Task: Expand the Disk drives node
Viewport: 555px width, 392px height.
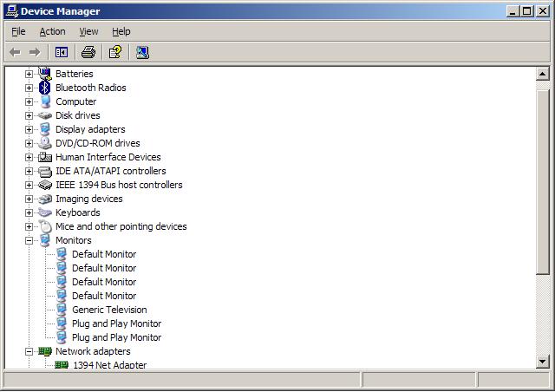Action: (x=29, y=116)
